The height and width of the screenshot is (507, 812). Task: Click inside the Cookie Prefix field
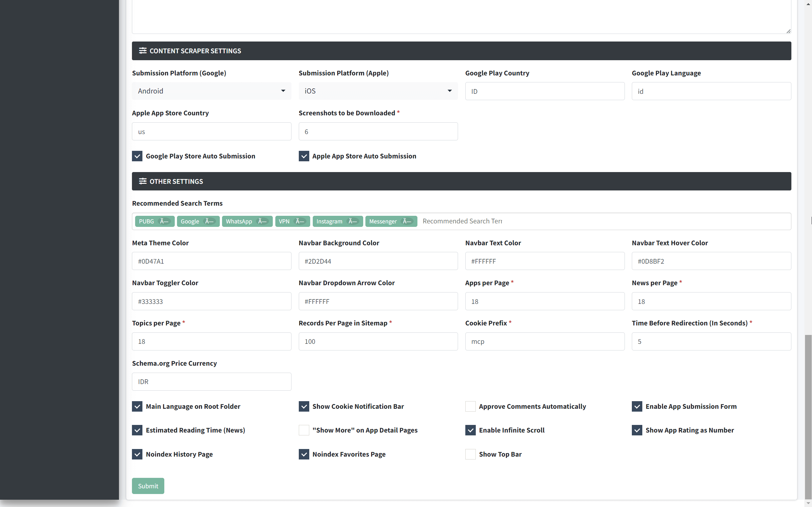point(544,341)
